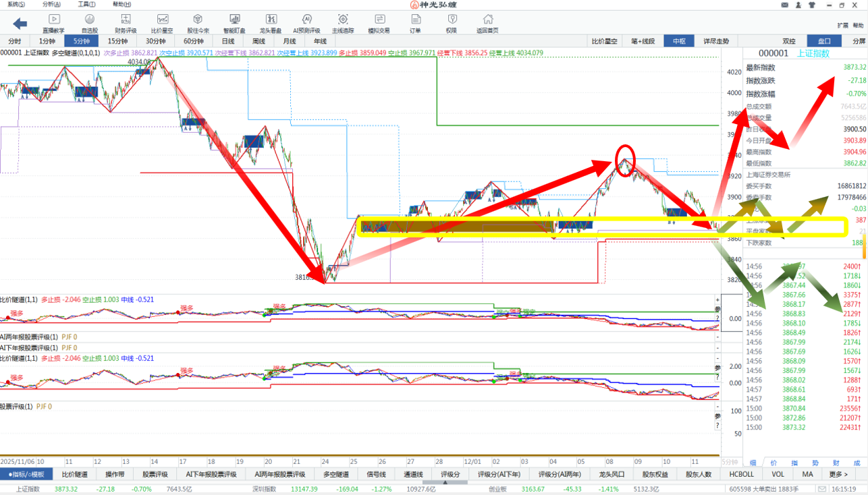Click the blue back arrow icon
This screenshot has width=868, height=495.
pos(20,24)
